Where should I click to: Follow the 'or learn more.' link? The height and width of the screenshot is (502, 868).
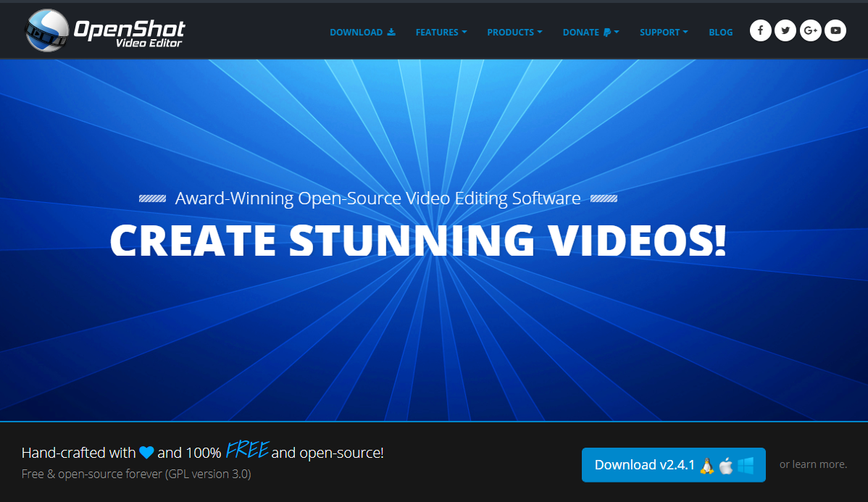pos(813,464)
